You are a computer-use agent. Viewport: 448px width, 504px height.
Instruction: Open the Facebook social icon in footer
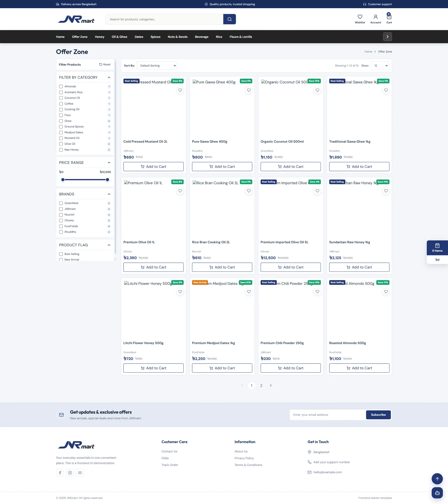pos(60,473)
